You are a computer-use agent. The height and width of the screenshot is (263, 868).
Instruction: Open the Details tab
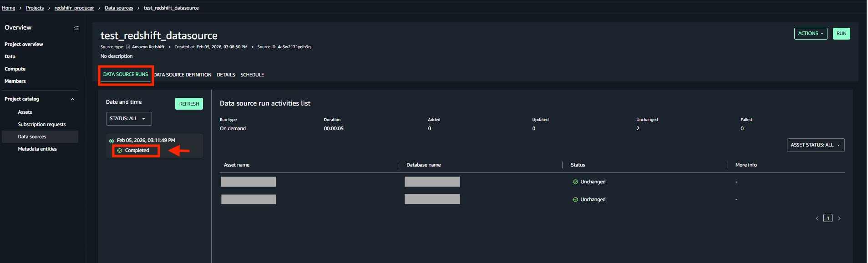[226, 75]
